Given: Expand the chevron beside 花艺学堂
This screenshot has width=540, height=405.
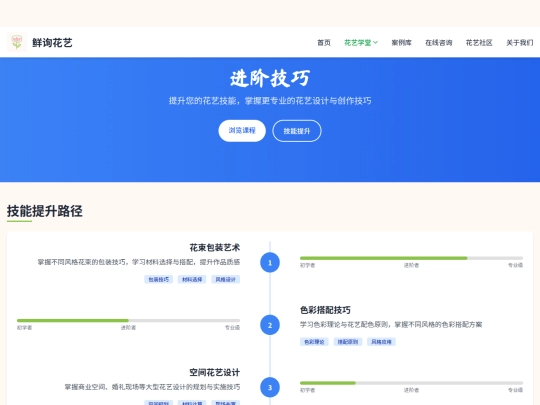Looking at the screenshot, I should click(375, 43).
